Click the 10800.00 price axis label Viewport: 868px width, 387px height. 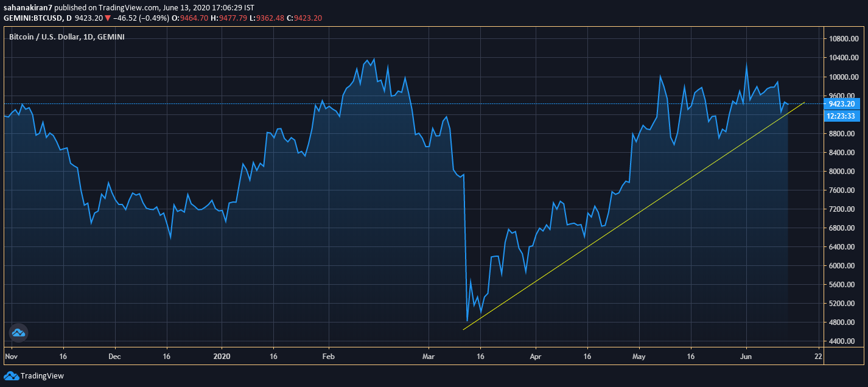coord(842,39)
